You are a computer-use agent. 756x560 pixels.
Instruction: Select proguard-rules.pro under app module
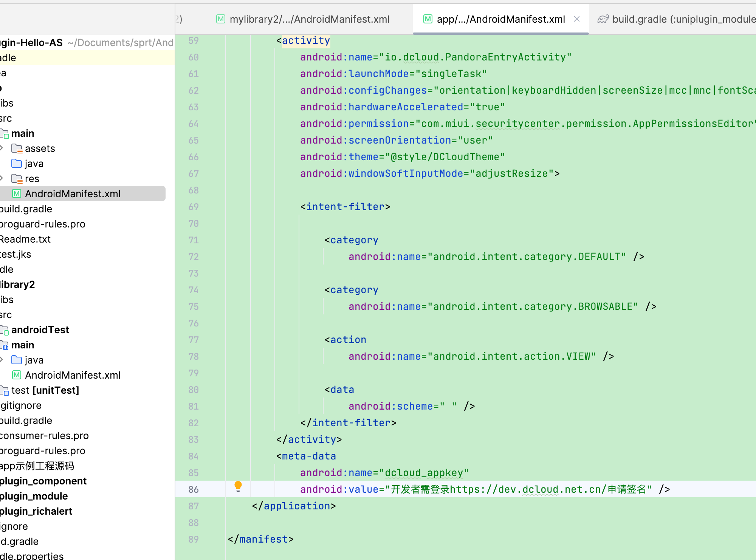tap(42, 224)
